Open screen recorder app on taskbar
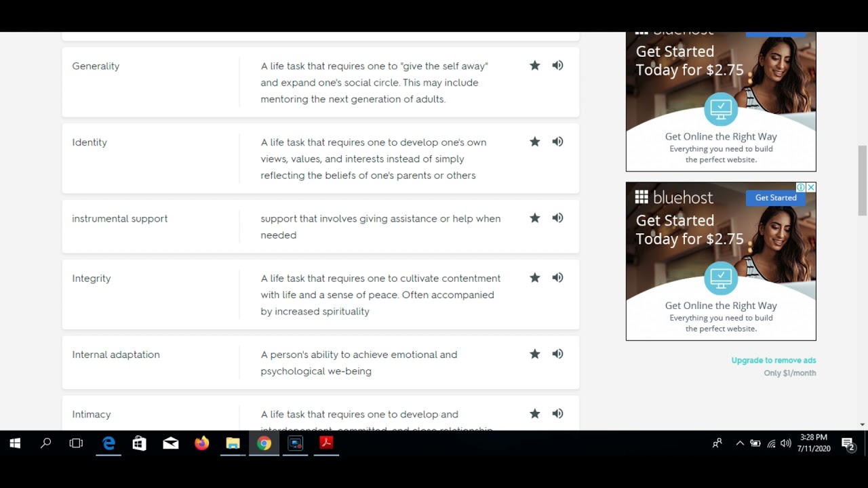868x488 pixels. click(296, 443)
